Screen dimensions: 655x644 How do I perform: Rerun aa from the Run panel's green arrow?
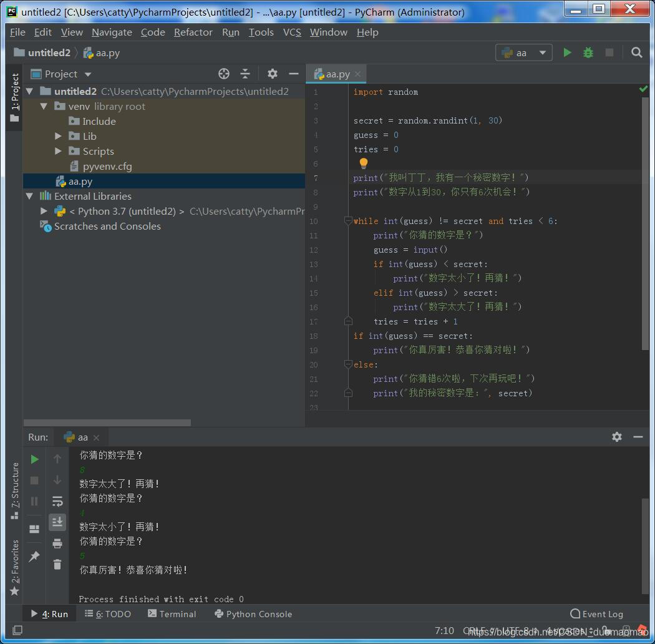click(x=35, y=459)
